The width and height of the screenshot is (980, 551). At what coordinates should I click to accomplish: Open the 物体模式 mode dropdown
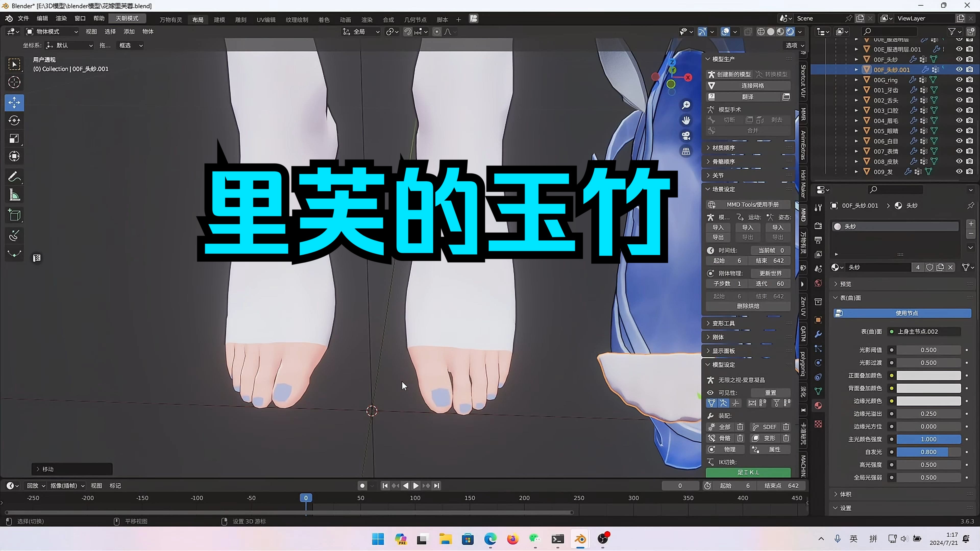coord(52,32)
